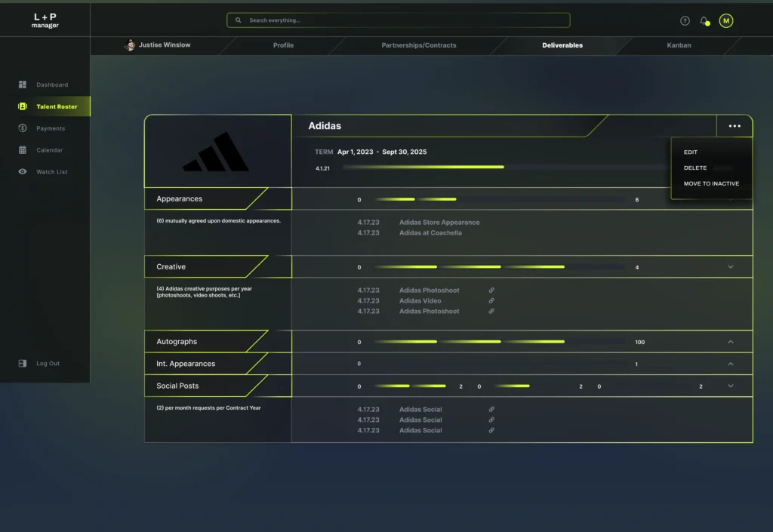Go to Dashboard in sidebar
Viewport: 773px width, 532px height.
coord(52,85)
